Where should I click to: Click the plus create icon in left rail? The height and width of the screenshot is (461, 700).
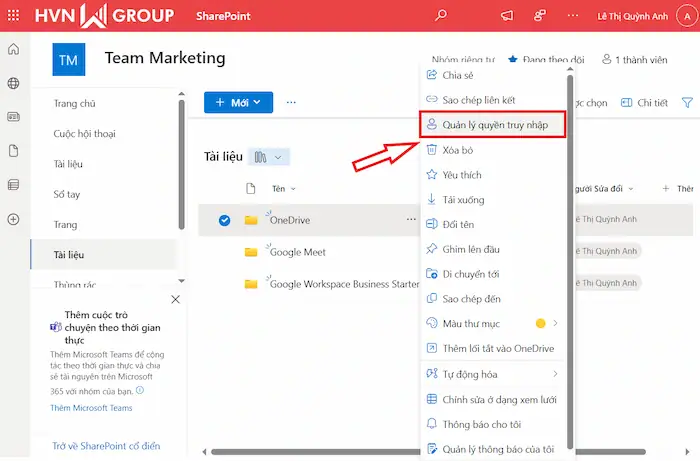click(x=13, y=219)
